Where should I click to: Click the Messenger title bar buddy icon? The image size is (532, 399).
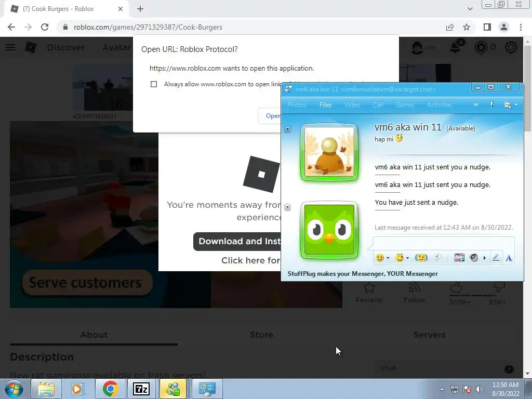(288, 89)
